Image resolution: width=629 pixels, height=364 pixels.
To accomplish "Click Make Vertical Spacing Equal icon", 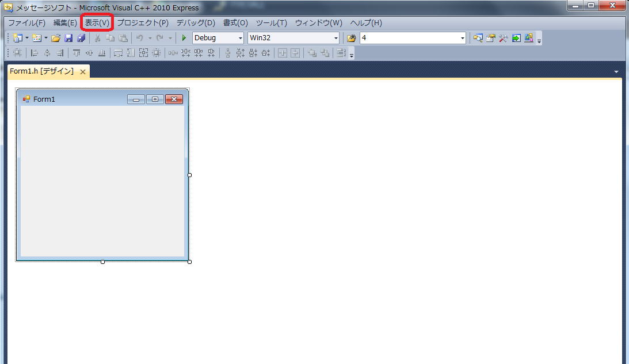I will 227,53.
